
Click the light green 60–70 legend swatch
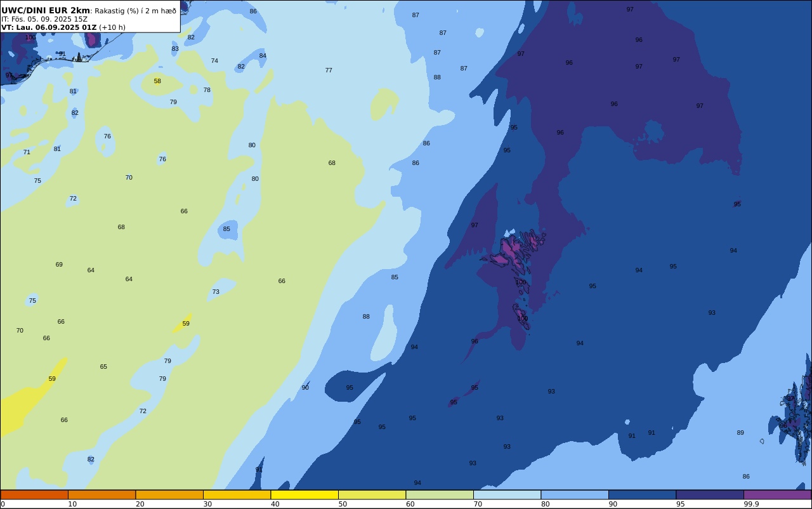coord(440,495)
